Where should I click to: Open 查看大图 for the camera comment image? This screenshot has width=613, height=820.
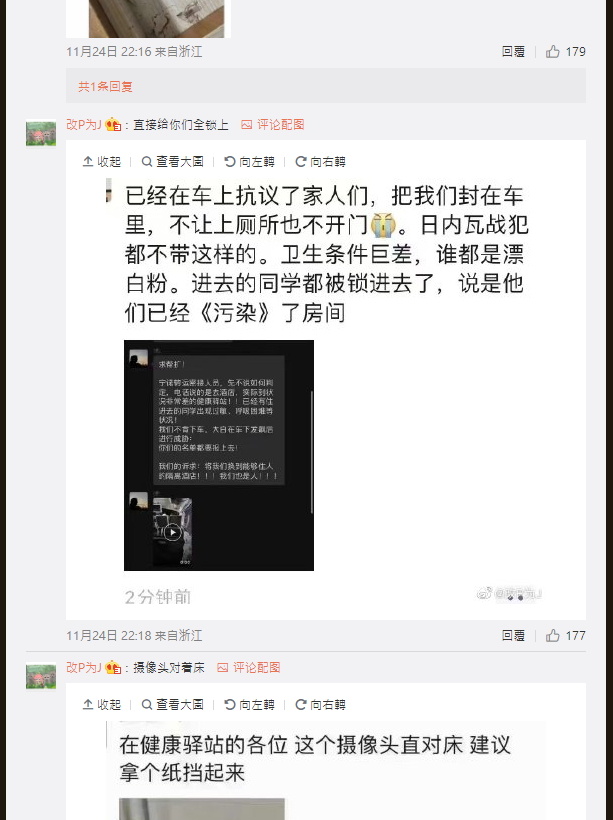point(173,704)
